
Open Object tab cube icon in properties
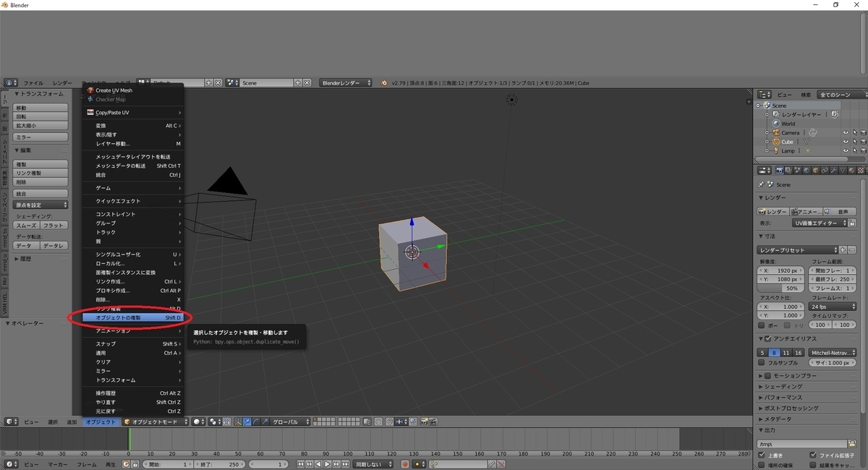point(815,171)
